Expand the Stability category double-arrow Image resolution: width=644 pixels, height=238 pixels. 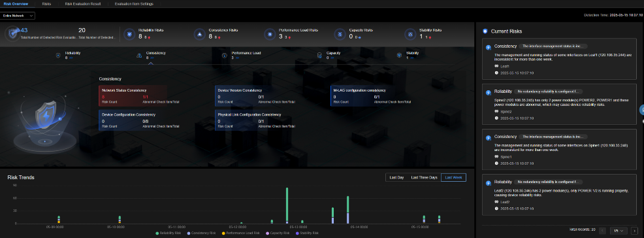click(412, 58)
